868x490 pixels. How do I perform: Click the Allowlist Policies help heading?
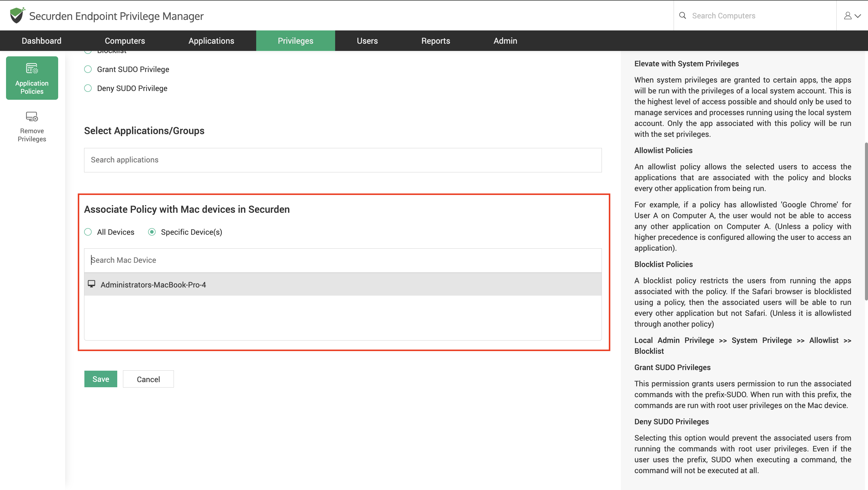pyautogui.click(x=663, y=150)
